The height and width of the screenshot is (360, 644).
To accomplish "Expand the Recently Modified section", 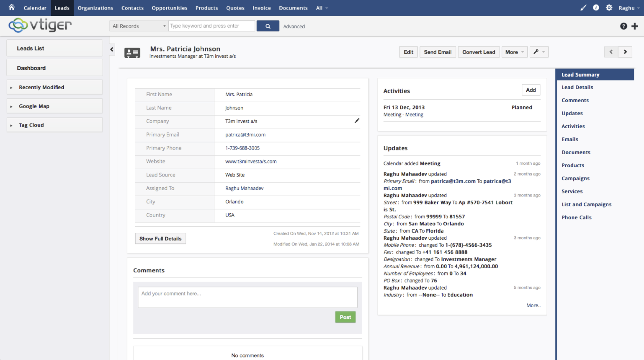I will pos(41,87).
